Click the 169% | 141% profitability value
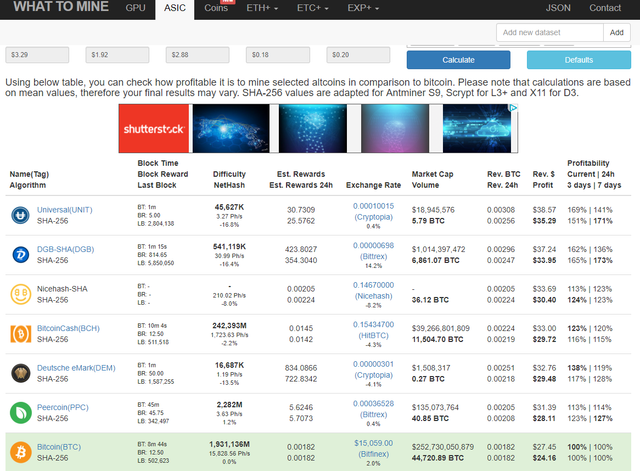The height and width of the screenshot is (471, 640). pyautogui.click(x=590, y=210)
